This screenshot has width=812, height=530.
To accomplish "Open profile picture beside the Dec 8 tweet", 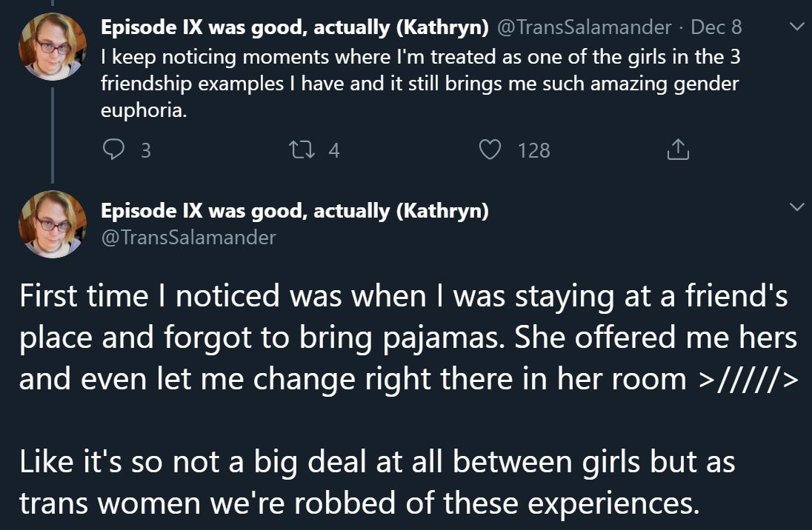I will [52, 44].
